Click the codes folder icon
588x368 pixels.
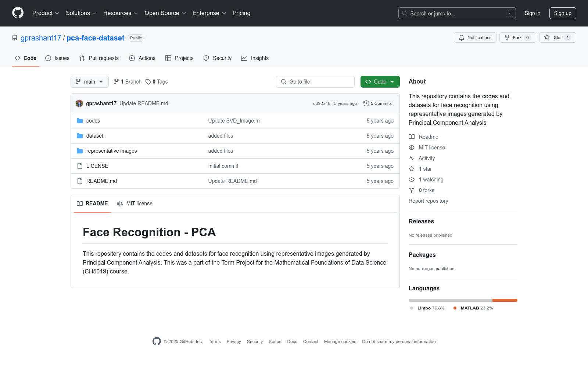tap(80, 121)
